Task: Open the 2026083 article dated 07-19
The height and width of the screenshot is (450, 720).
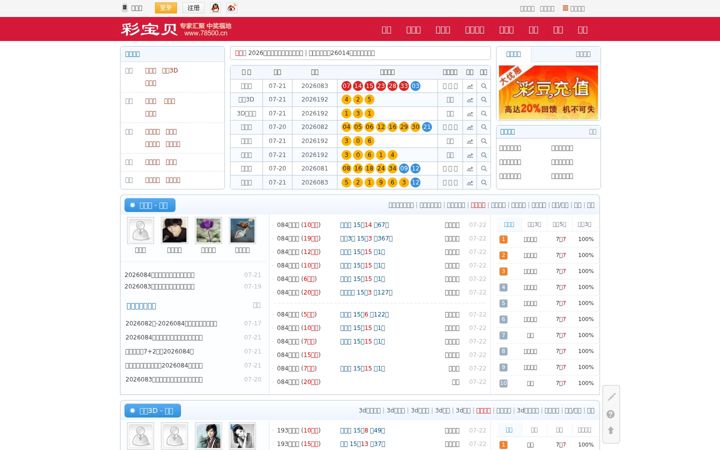Action: [x=159, y=287]
